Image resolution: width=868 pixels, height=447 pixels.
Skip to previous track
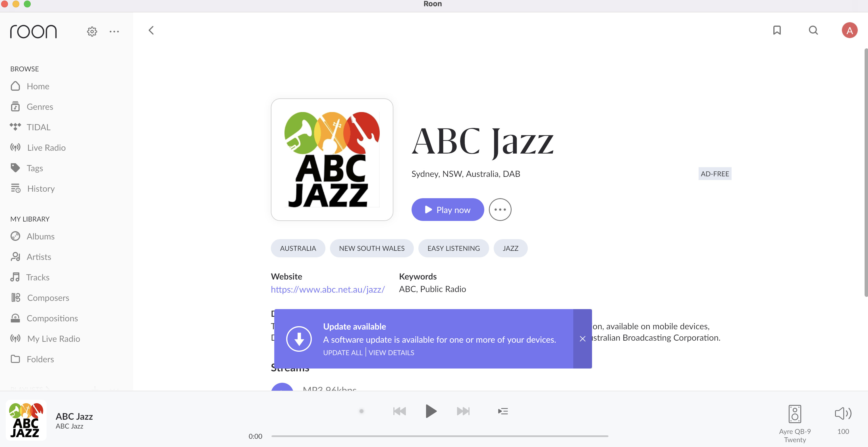(x=400, y=411)
